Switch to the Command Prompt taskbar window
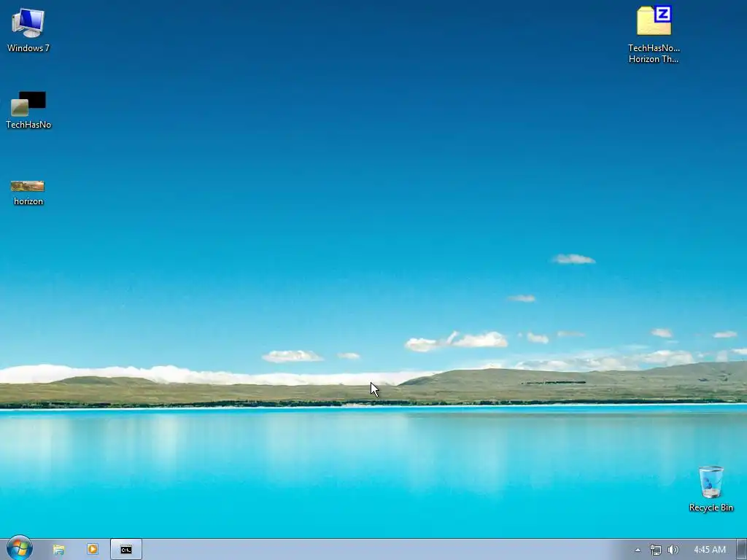Screen dimensions: 747x560 (x=125, y=550)
